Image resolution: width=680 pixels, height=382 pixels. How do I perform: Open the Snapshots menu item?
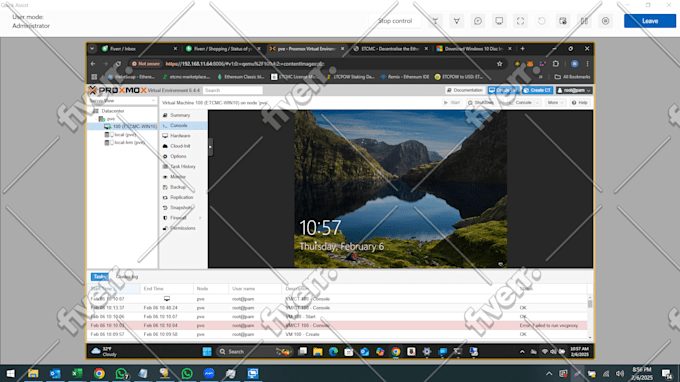point(181,208)
